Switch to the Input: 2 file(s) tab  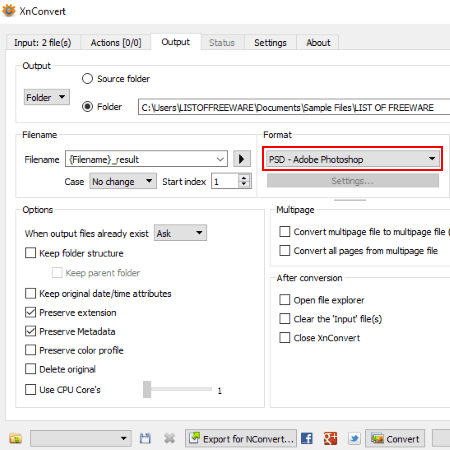tap(43, 43)
